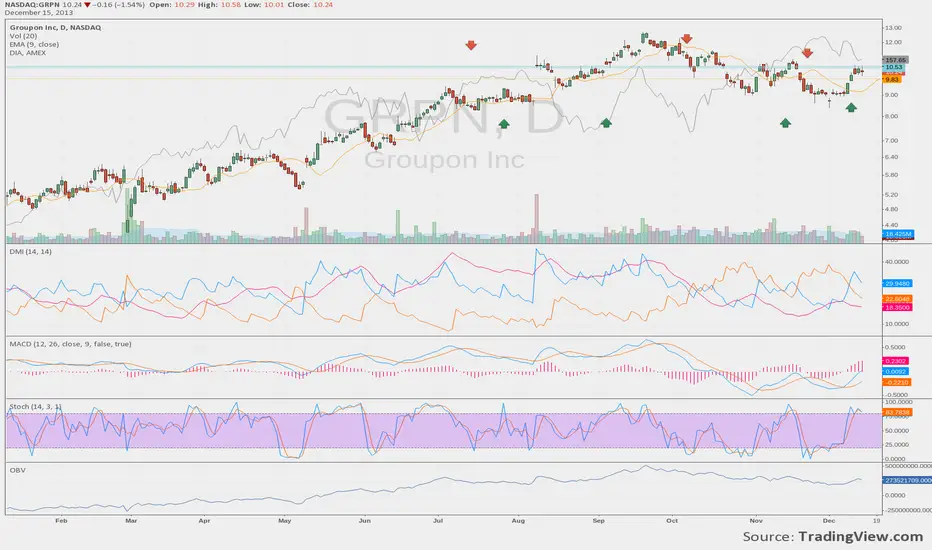Image resolution: width=932 pixels, height=550 pixels.
Task: Click the orange 83.7838 Stoch value tag
Action: tap(897, 412)
